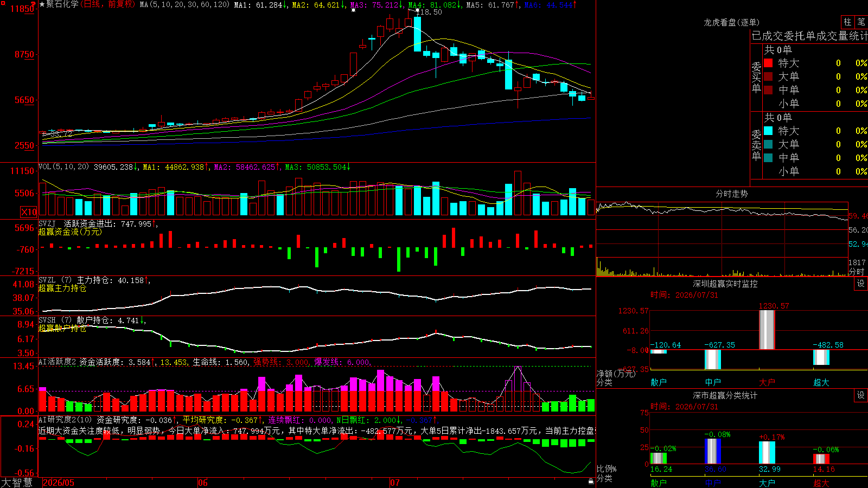Click the X10 volume scale marker

29,212
